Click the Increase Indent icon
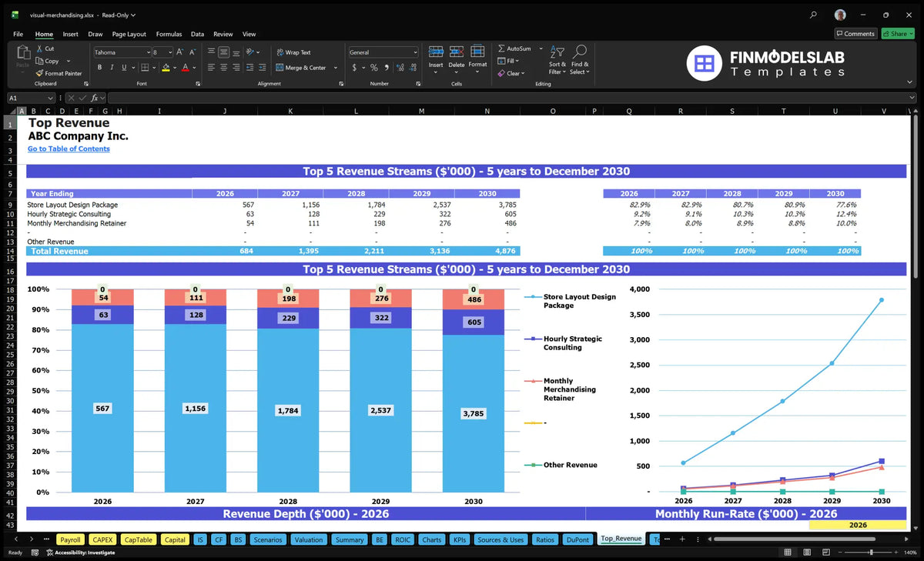The width and height of the screenshot is (924, 561). point(264,68)
